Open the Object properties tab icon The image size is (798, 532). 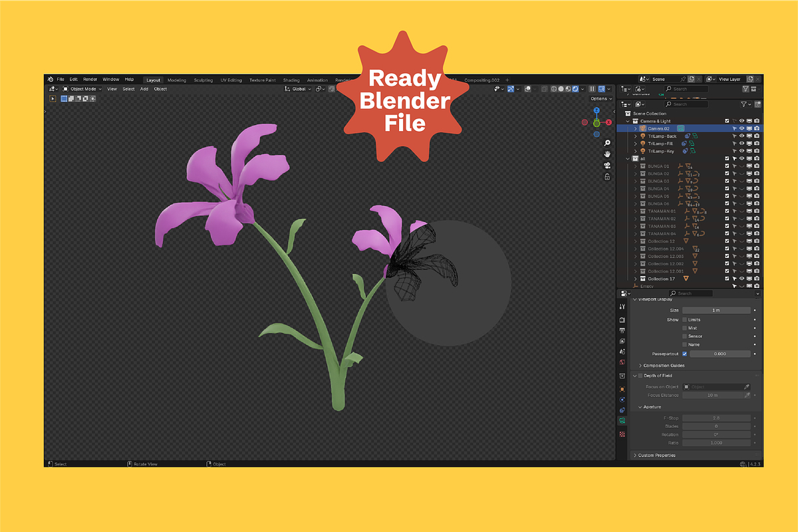[x=622, y=389]
